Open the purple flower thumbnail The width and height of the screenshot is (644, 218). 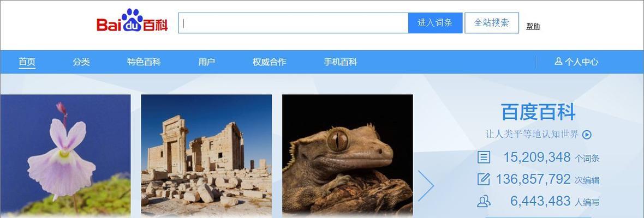pos(65,156)
